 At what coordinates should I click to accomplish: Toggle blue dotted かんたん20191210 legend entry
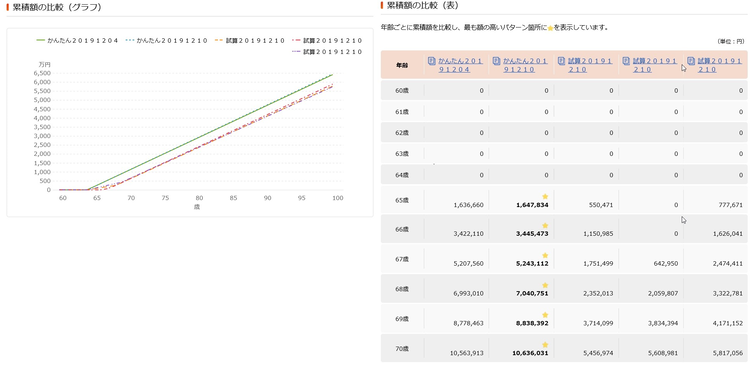pos(166,41)
